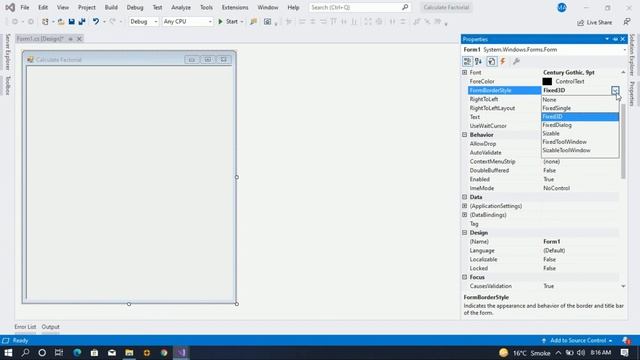Image resolution: width=640 pixels, height=360 pixels.
Task: Click the Visual Studio logo icon
Action: tap(10, 7)
